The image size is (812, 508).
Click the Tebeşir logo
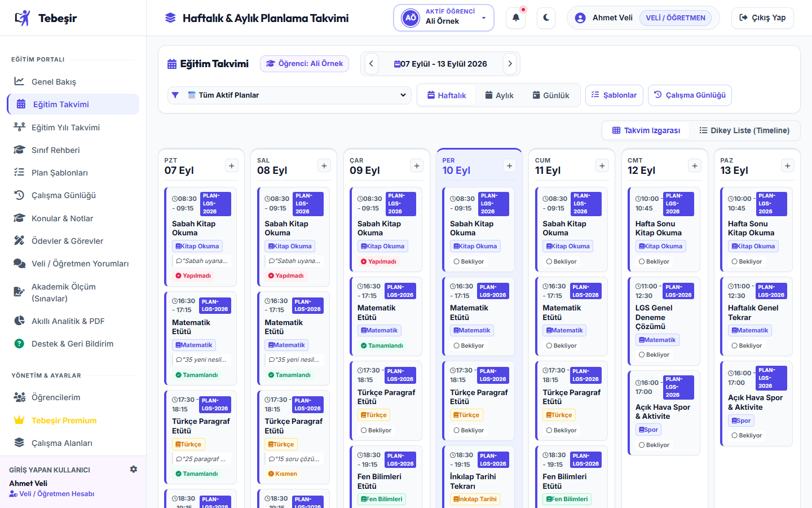tap(46, 18)
